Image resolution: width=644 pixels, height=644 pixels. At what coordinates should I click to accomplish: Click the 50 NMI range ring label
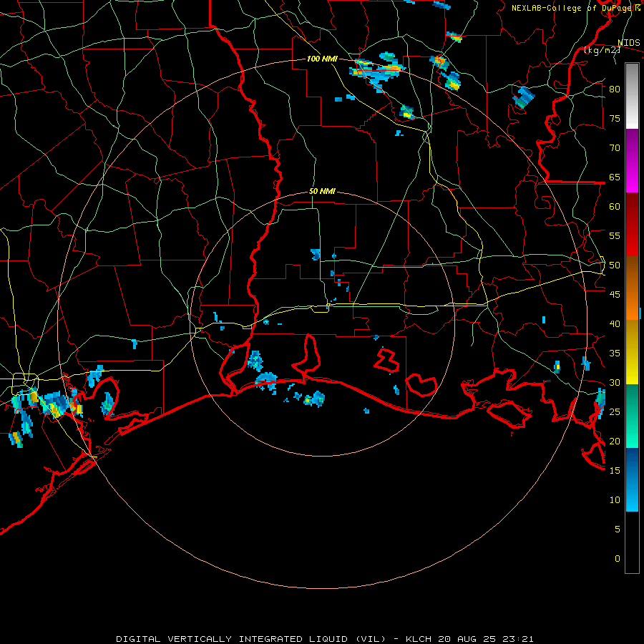[322, 191]
